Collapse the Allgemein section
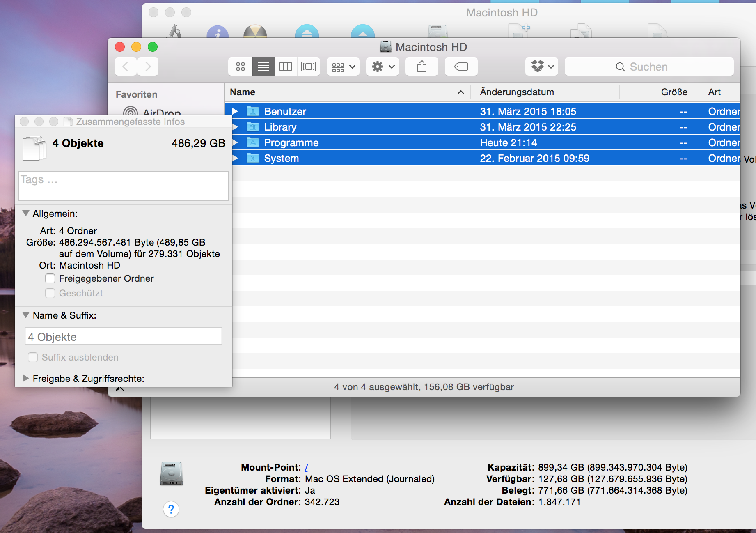This screenshot has height=533, width=756. 26,214
